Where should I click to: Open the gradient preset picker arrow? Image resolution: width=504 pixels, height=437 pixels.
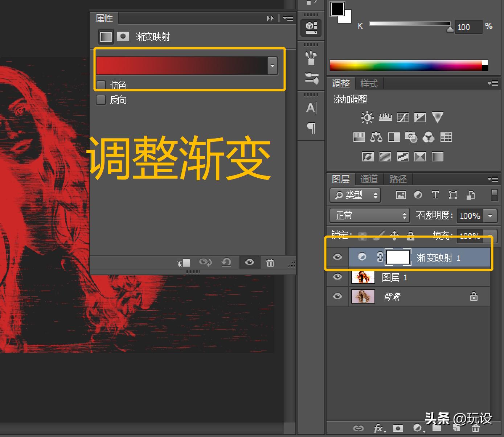(x=273, y=66)
